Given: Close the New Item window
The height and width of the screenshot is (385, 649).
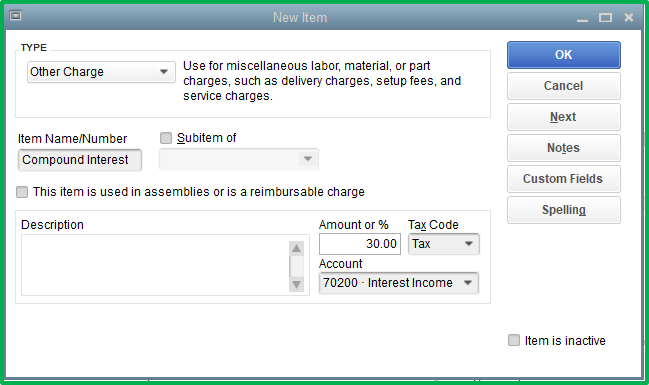Looking at the screenshot, I should (x=629, y=17).
